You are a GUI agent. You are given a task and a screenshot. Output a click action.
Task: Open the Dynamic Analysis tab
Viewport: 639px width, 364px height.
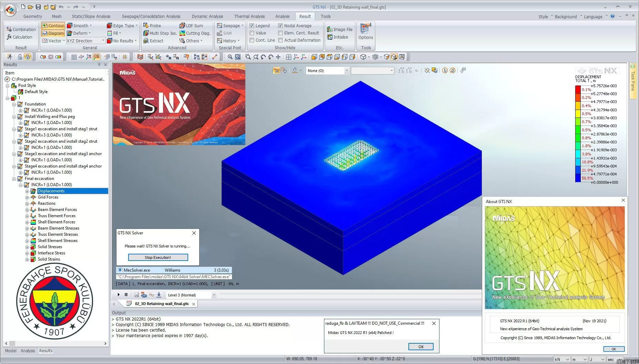point(207,16)
